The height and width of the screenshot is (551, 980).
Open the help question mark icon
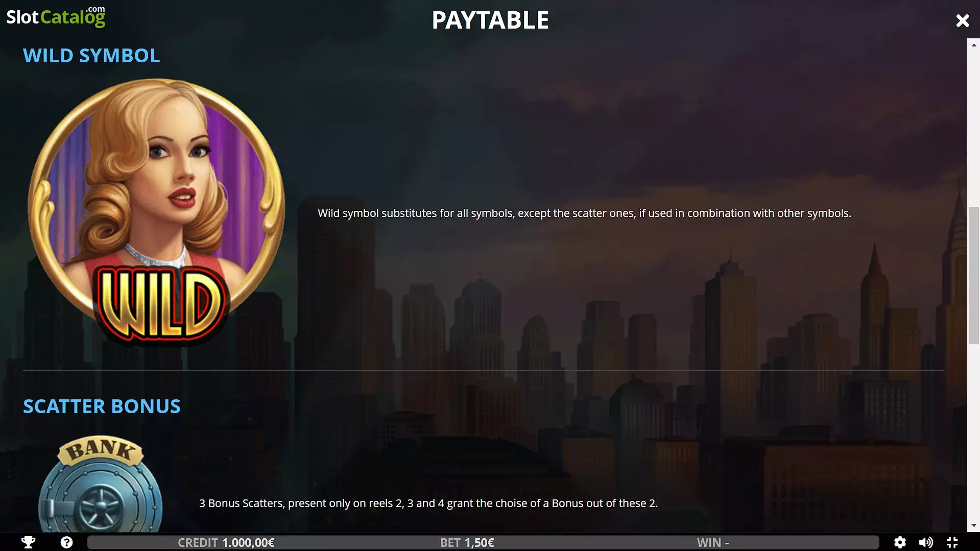pyautogui.click(x=66, y=542)
